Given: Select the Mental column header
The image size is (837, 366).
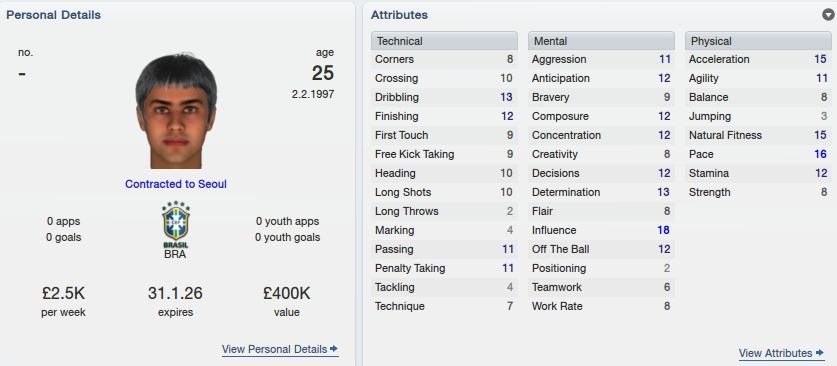Looking at the screenshot, I should tap(601, 41).
